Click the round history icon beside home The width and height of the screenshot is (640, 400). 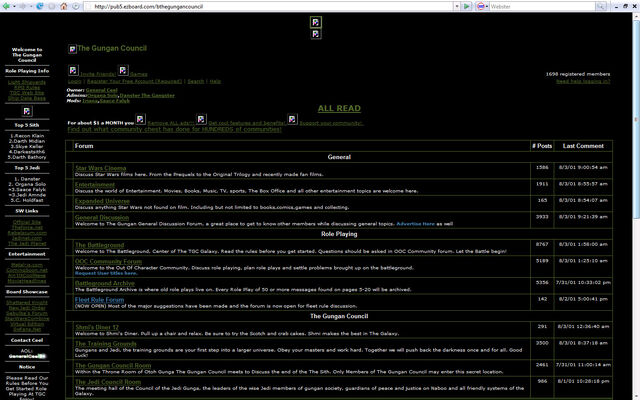pyautogui.click(x=76, y=6)
